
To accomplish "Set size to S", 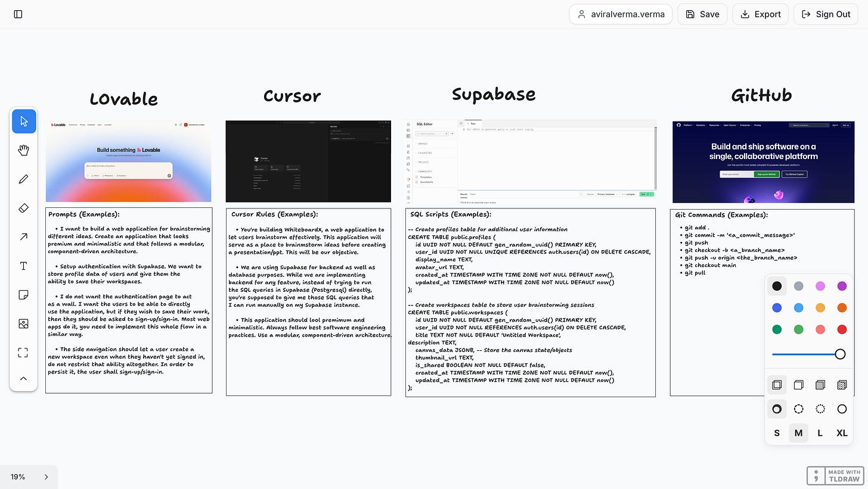I will coord(777,433).
